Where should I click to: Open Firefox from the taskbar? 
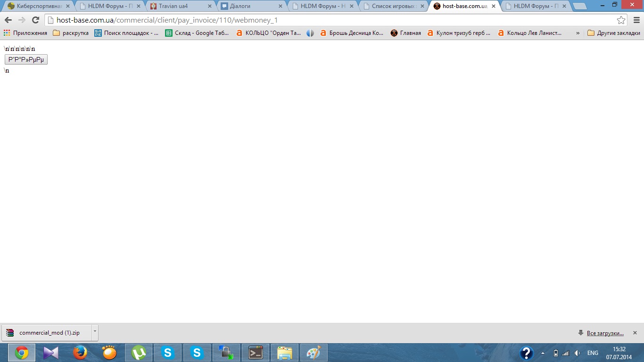(80, 353)
